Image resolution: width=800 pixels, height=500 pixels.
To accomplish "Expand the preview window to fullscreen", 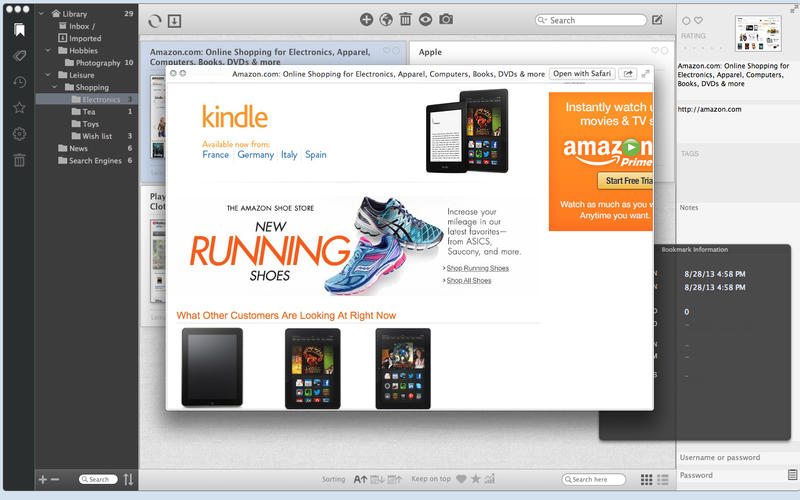I will point(645,73).
